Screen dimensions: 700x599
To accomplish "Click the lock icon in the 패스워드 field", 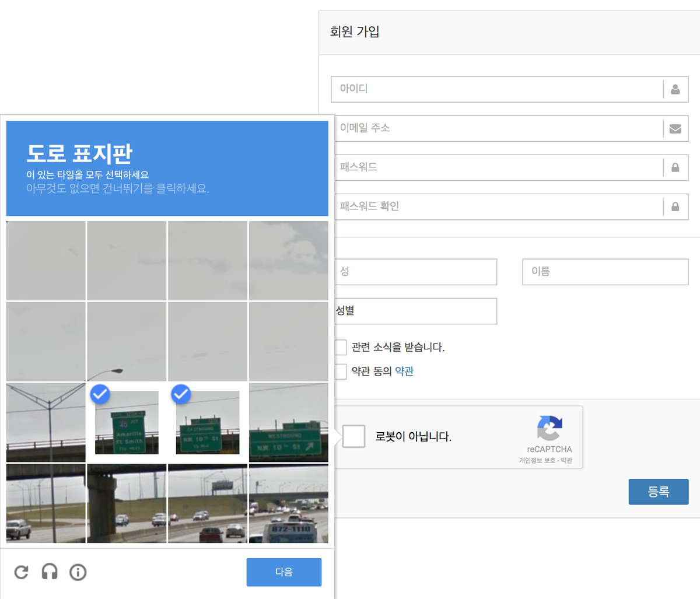I will pyautogui.click(x=675, y=167).
